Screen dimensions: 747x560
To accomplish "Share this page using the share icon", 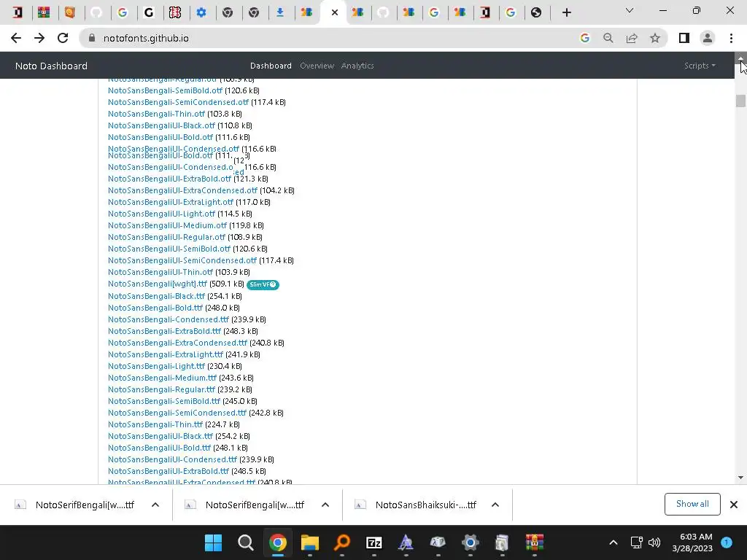I will 632,38.
